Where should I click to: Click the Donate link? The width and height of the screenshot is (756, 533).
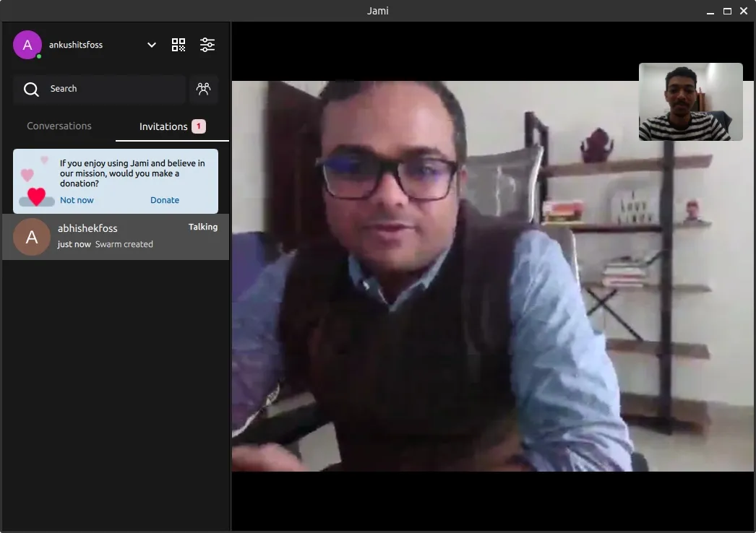pos(165,200)
